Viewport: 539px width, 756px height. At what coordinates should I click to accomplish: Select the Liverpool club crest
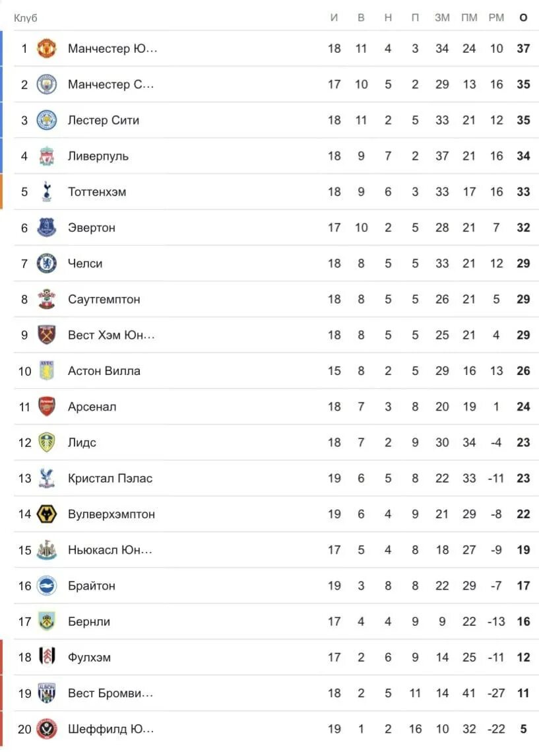pos(47,156)
